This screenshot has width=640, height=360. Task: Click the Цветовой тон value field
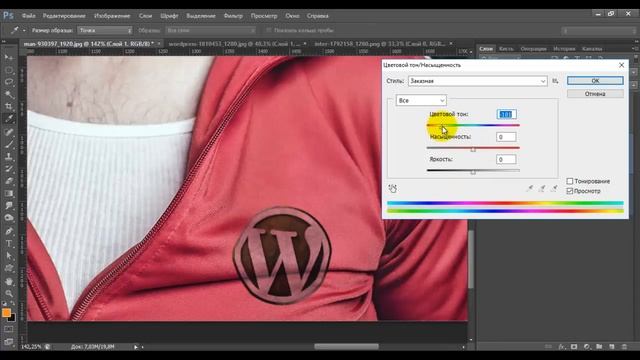(506, 114)
